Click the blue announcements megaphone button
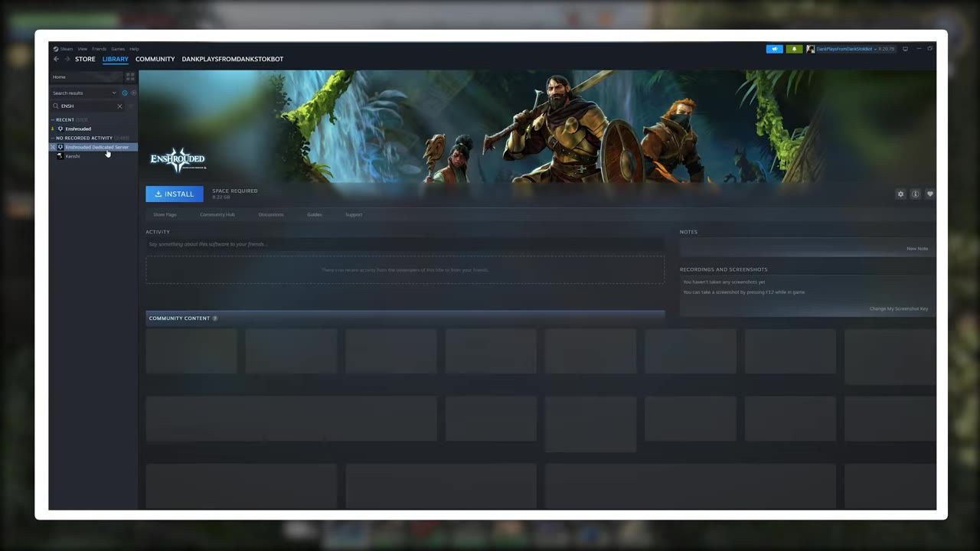980x551 pixels. pyautogui.click(x=775, y=49)
